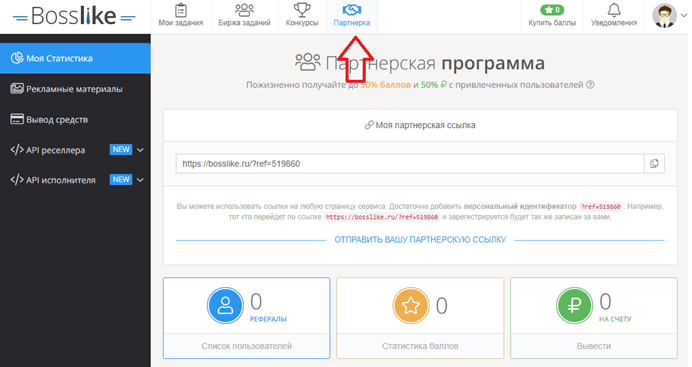Open Статистика баллов button
Viewport: 692px width, 367px height.
pyautogui.click(x=420, y=346)
